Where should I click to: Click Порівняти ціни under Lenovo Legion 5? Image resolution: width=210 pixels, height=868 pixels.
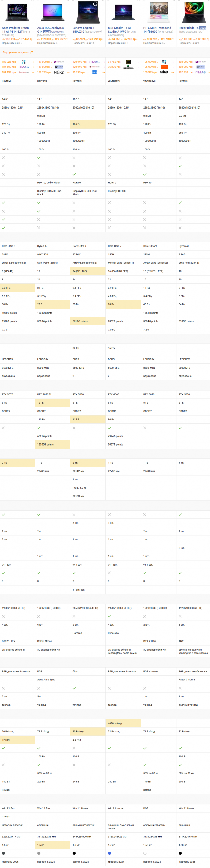[x=82, y=43]
